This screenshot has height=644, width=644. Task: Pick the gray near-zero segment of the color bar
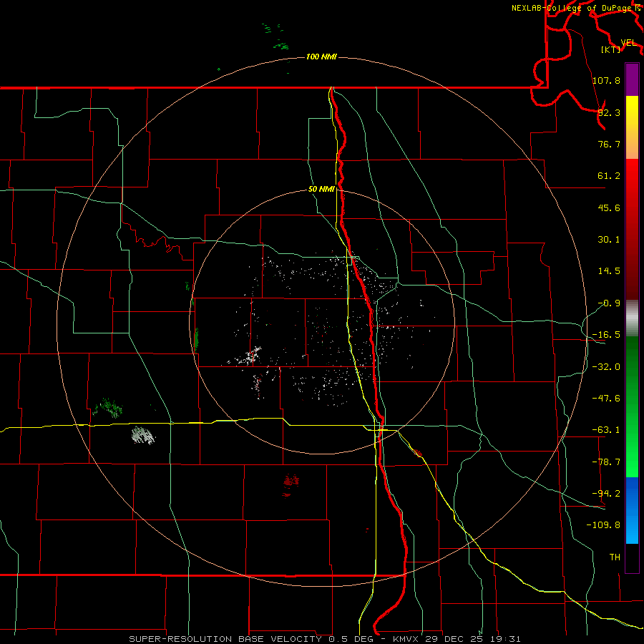(632, 318)
